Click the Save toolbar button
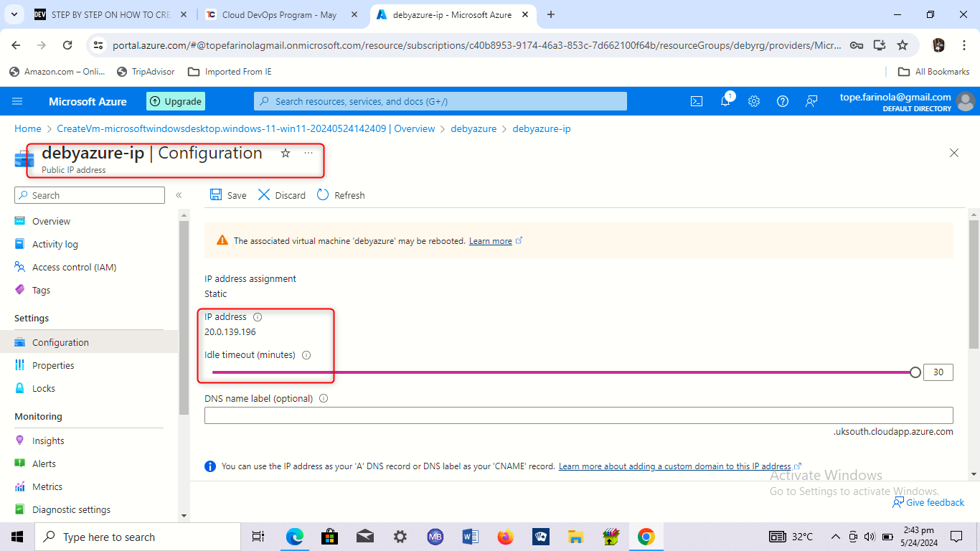 point(228,195)
